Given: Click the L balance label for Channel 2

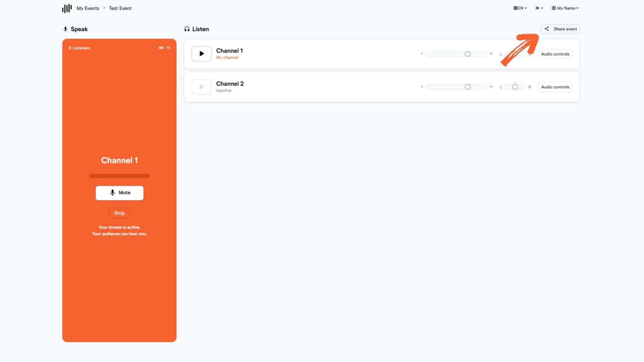Looking at the screenshot, I should pos(501,87).
